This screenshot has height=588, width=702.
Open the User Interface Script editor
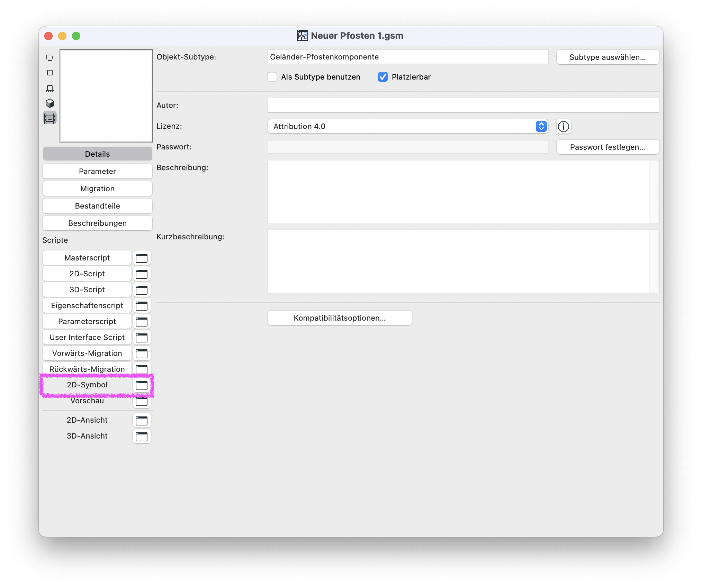pyautogui.click(x=87, y=338)
